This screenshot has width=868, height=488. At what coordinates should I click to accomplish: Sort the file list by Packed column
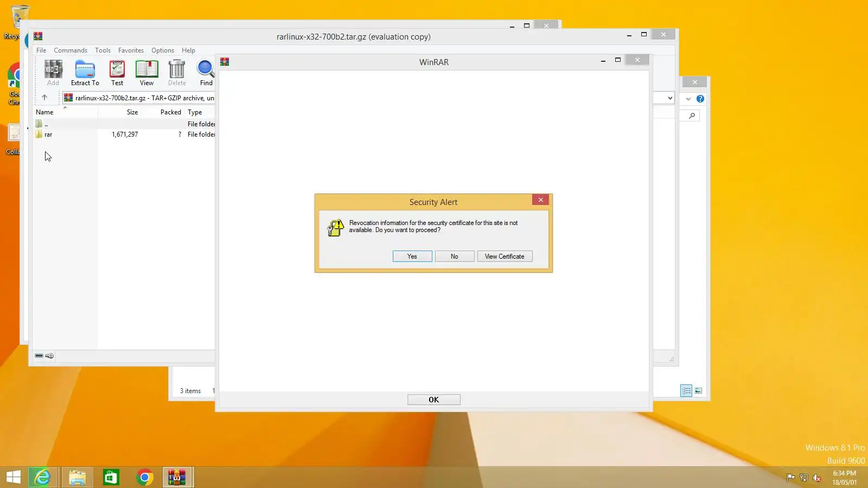(x=163, y=112)
